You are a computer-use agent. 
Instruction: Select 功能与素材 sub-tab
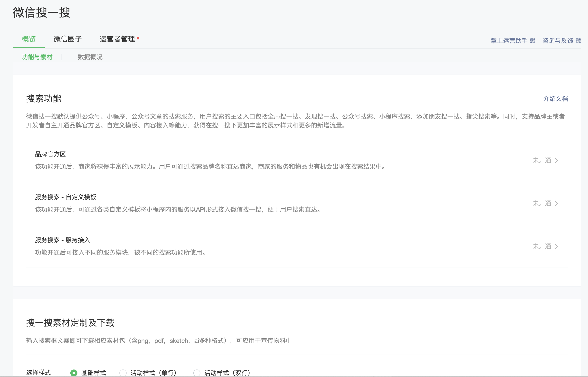tap(37, 57)
